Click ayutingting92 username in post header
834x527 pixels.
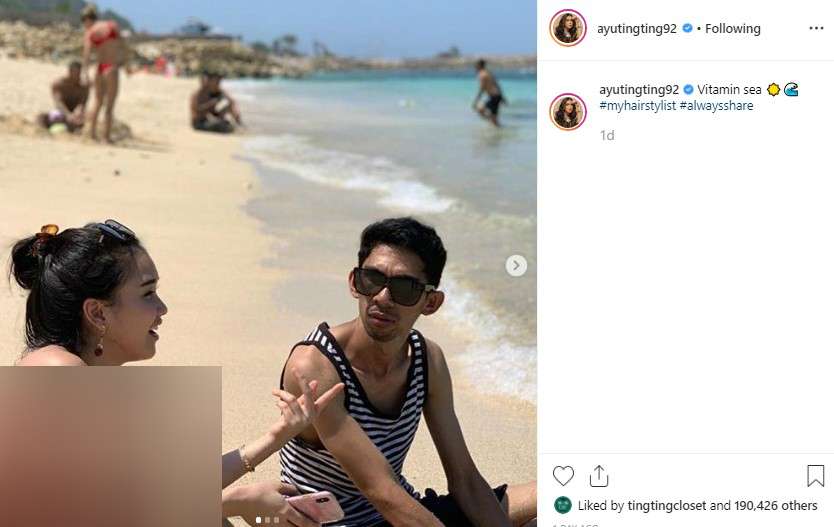pyautogui.click(x=637, y=29)
